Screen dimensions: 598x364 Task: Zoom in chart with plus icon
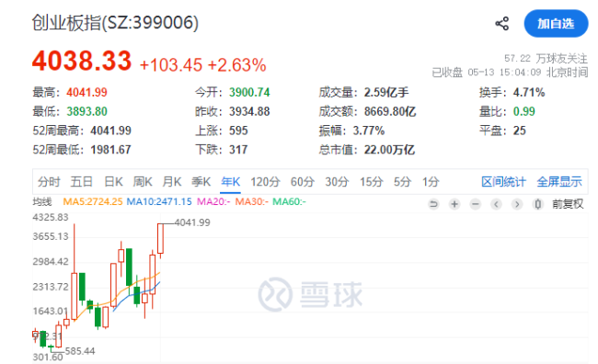pos(454,204)
